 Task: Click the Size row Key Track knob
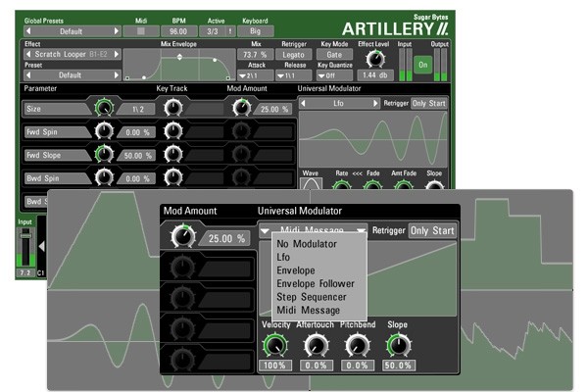coord(172,108)
